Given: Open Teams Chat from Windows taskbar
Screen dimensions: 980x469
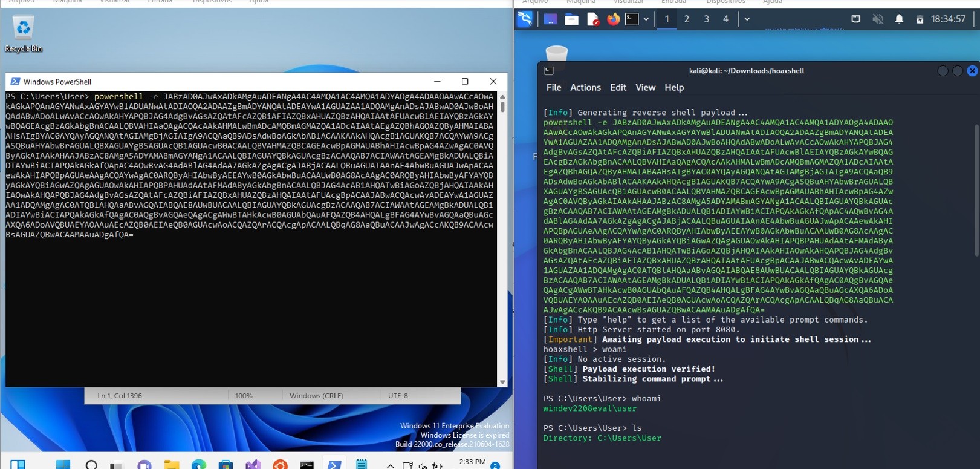Looking at the screenshot, I should (x=144, y=464).
